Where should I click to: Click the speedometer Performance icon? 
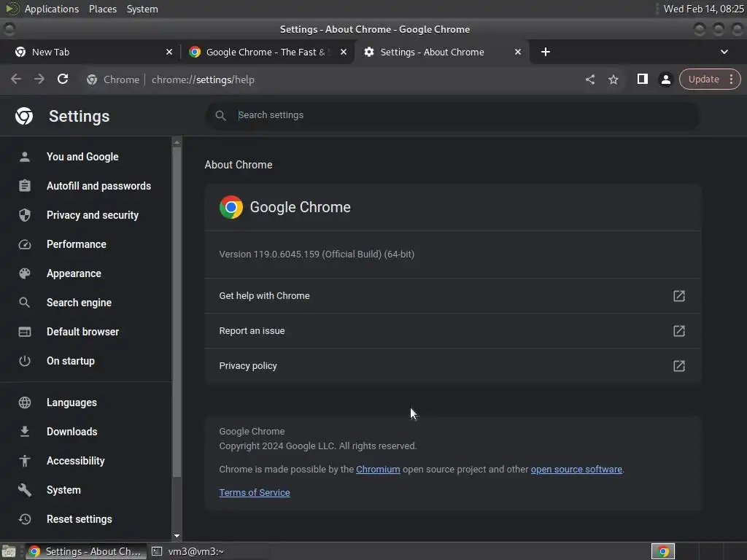[x=25, y=244]
